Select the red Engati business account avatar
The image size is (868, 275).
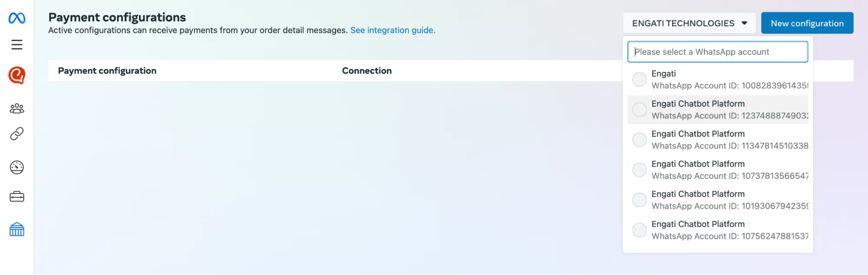[x=17, y=75]
